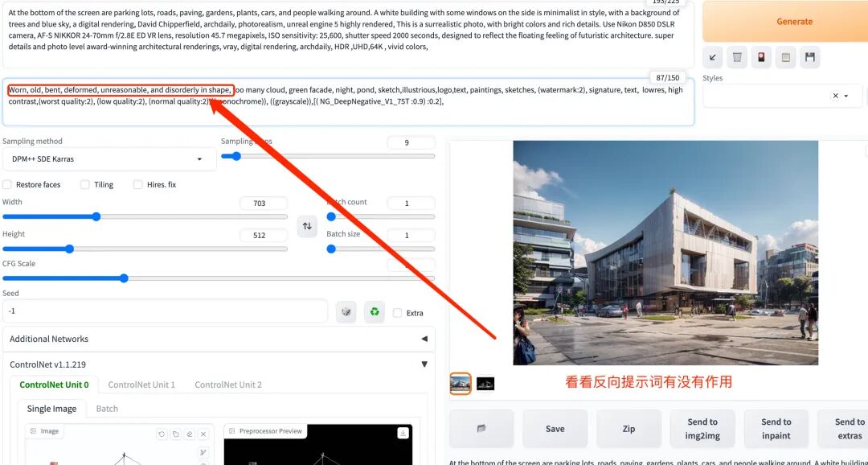
Task: Open the output folder icon button
Action: point(481,429)
